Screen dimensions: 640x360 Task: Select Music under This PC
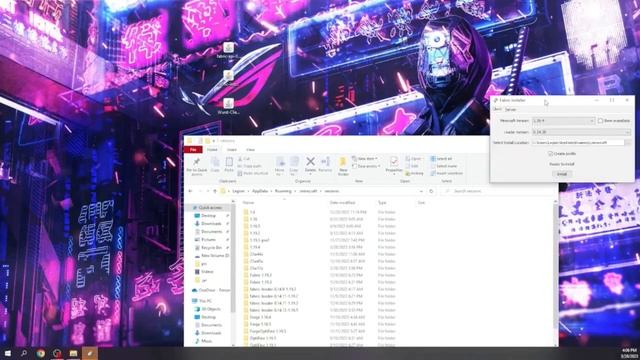[206, 341]
